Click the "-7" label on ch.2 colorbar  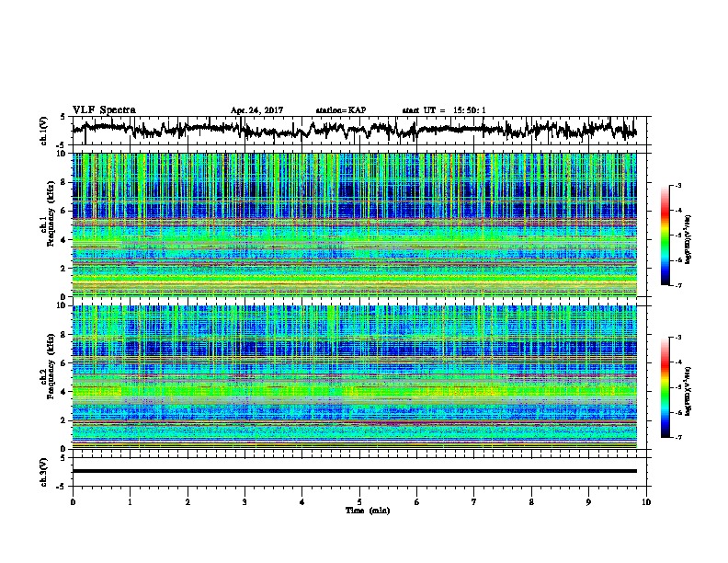677,438
